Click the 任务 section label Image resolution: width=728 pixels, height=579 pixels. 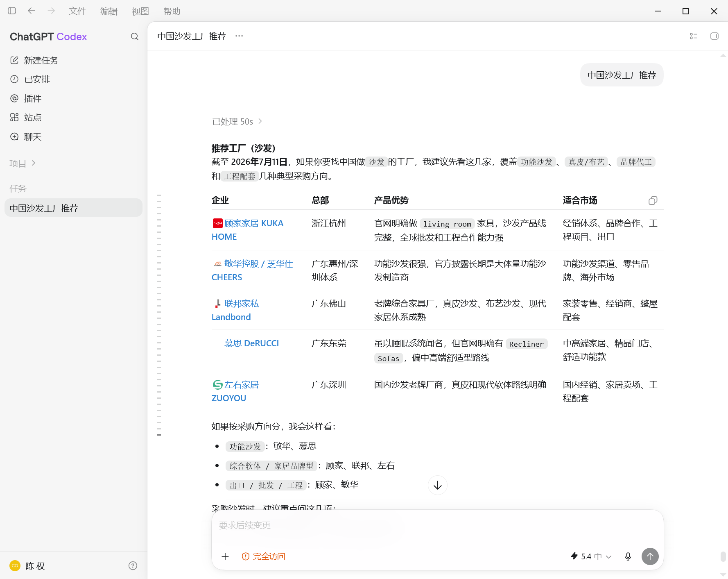pos(18,188)
